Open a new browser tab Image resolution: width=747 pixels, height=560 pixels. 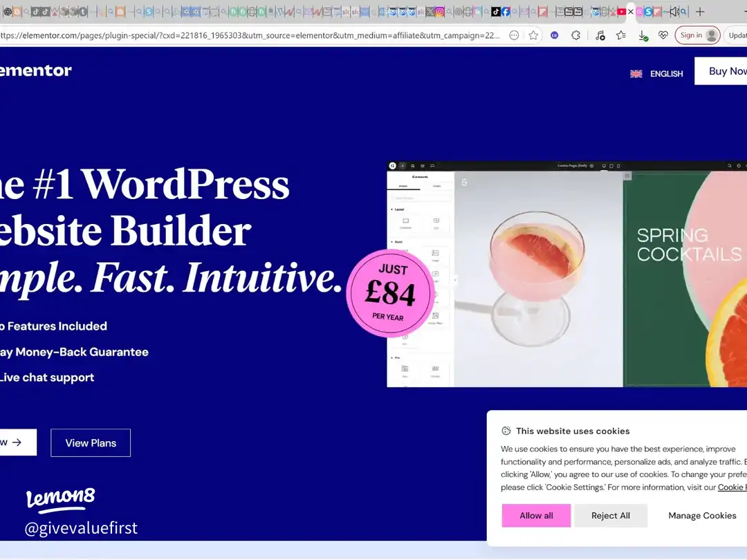[x=700, y=12]
